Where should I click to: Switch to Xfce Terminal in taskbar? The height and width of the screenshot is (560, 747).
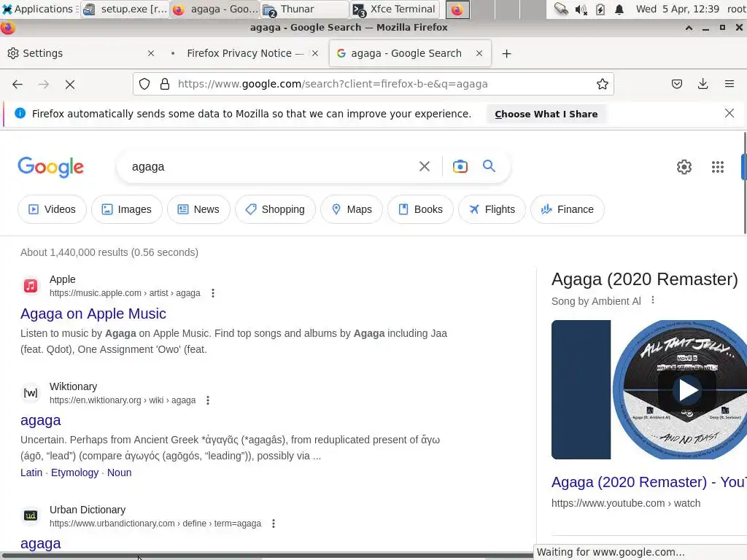click(395, 9)
